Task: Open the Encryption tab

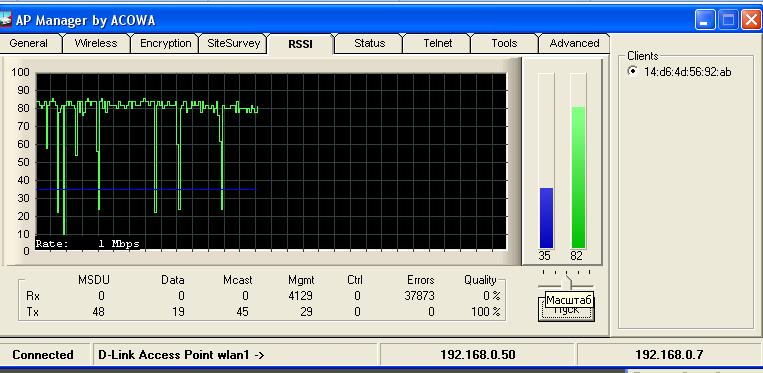Action: 165,43
